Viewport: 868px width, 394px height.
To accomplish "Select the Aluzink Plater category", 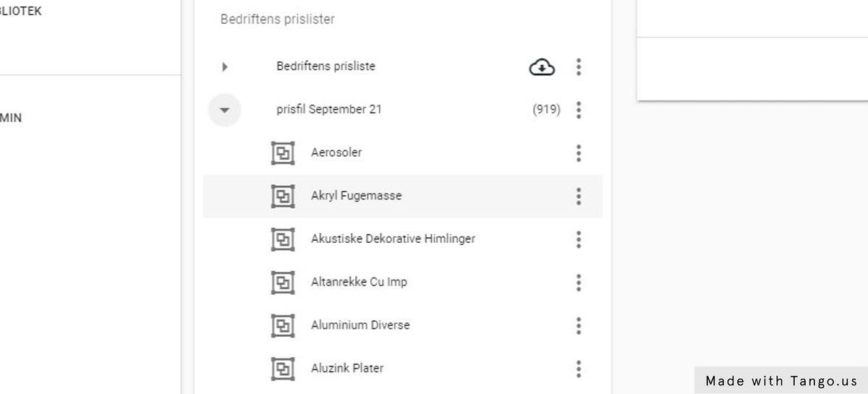I will coord(347,368).
